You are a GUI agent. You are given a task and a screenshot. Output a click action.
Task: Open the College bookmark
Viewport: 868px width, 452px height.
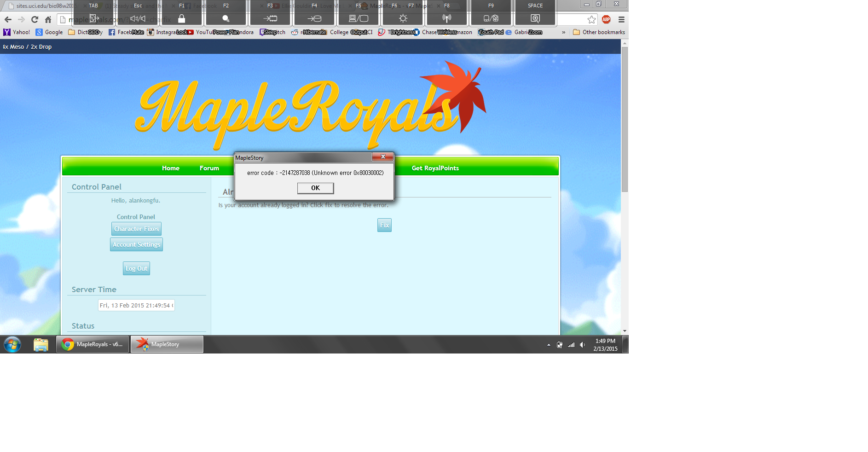339,32
